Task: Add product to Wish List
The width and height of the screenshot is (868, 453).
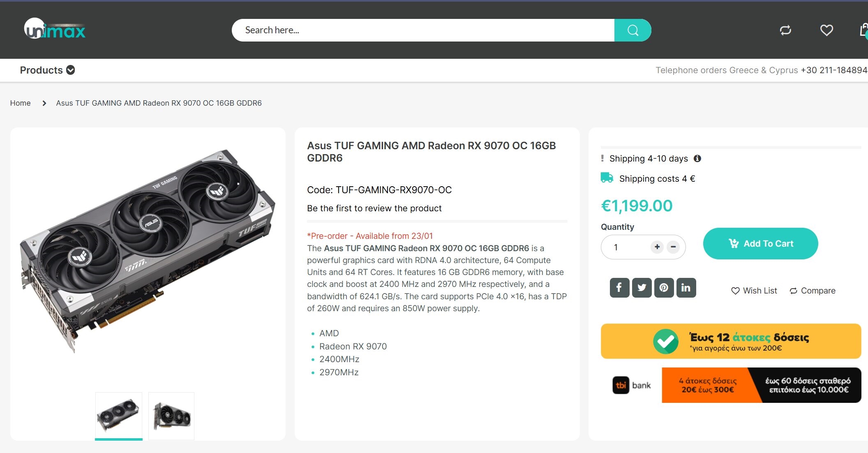Action: [x=754, y=291]
